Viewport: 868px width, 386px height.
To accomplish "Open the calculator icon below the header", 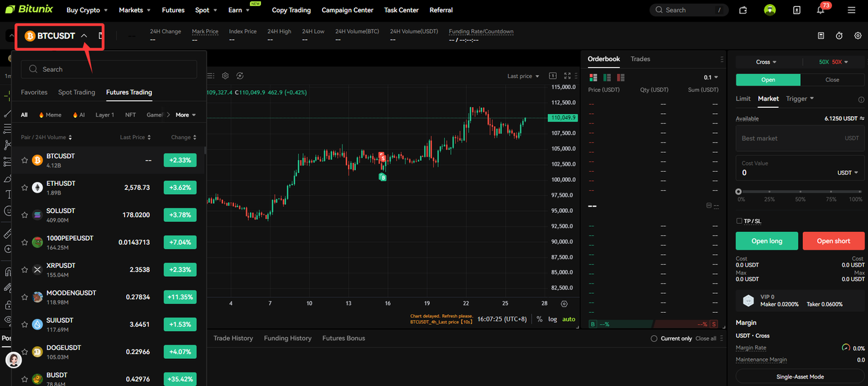I will (x=821, y=35).
